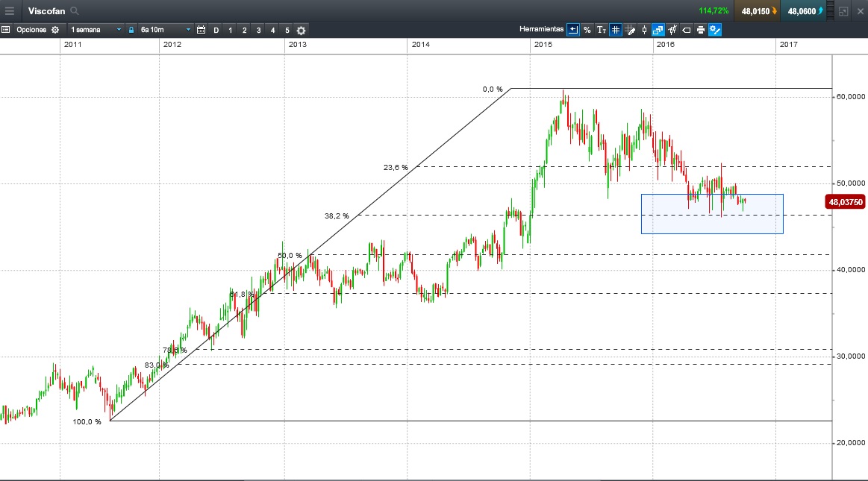The width and height of the screenshot is (868, 481).
Task: Click the sell price 48,0150
Action: (x=758, y=11)
